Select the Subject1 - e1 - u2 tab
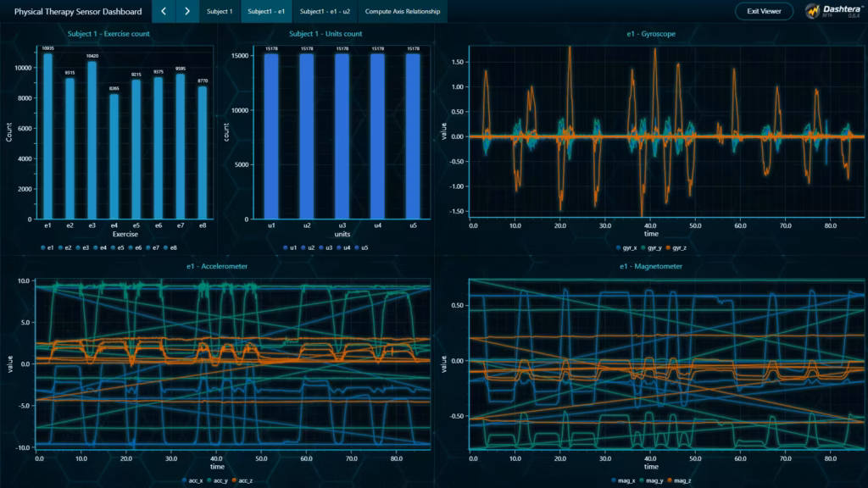The width and height of the screenshot is (868, 488). tap(325, 11)
